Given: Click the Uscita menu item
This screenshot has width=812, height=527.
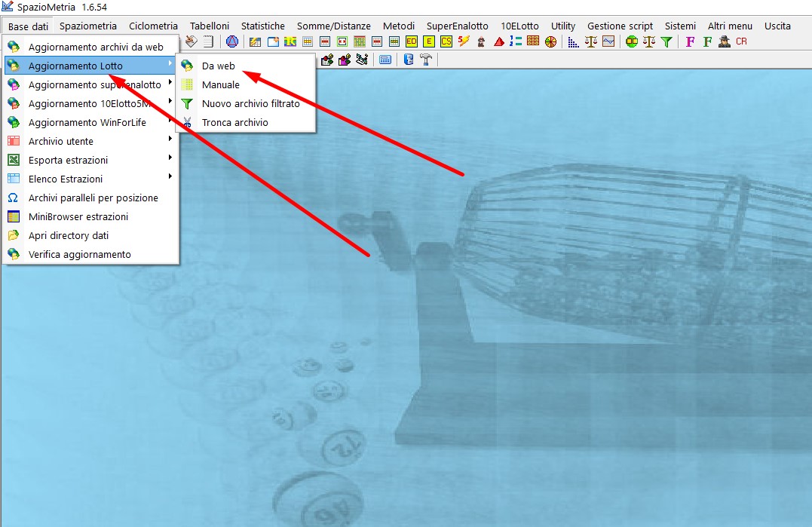Looking at the screenshot, I should 777,26.
